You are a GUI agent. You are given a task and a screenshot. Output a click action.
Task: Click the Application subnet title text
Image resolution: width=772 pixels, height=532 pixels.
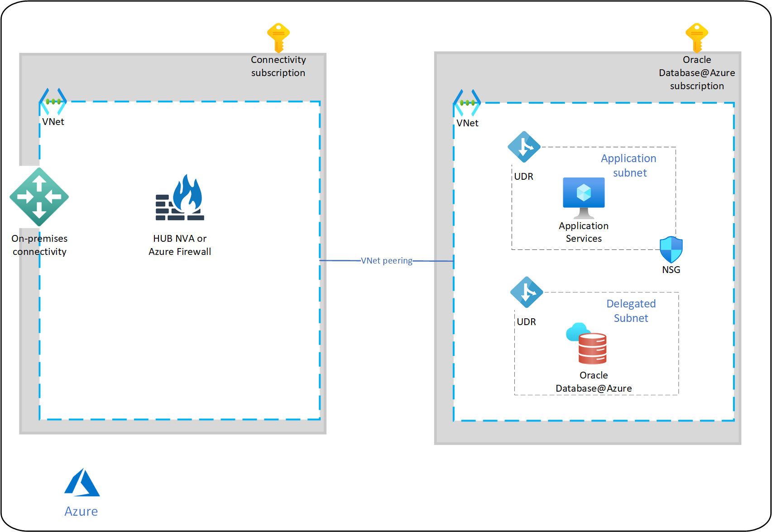point(629,166)
